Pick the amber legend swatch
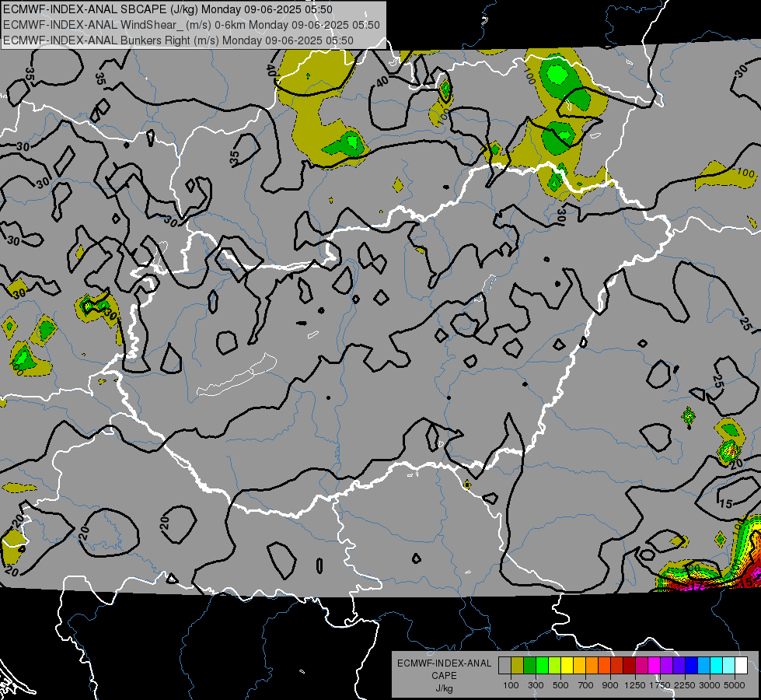Viewport: 761px width, 700px height. click(x=579, y=666)
